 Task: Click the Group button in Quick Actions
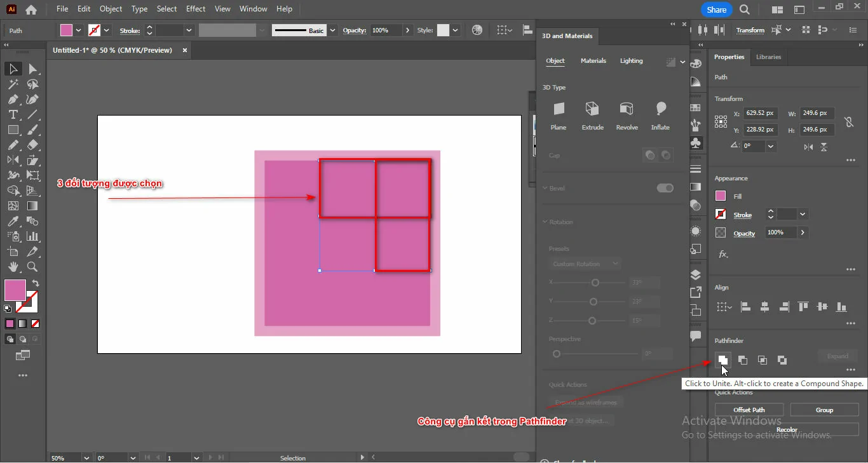[x=824, y=410]
